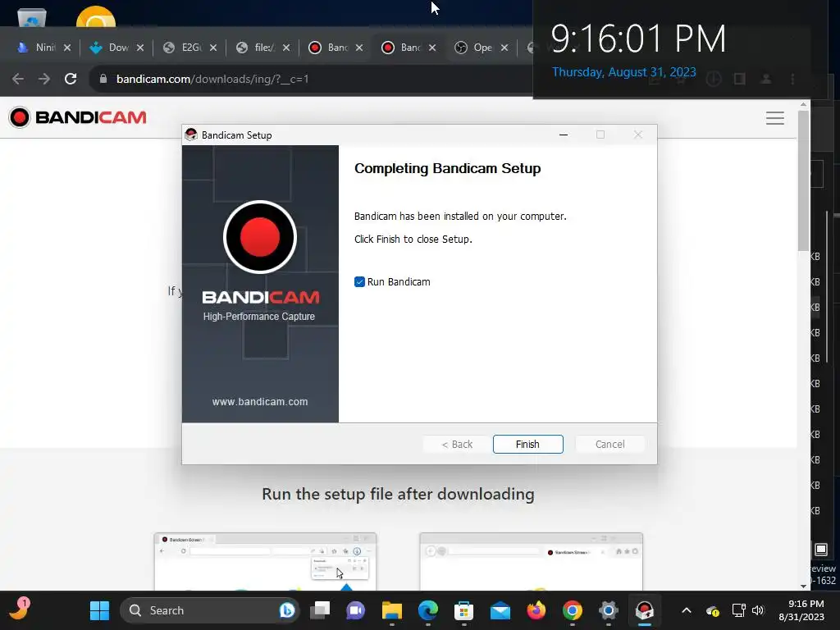The width and height of the screenshot is (840, 630).
Task: Open the taskbar clock and date
Action: [801, 610]
